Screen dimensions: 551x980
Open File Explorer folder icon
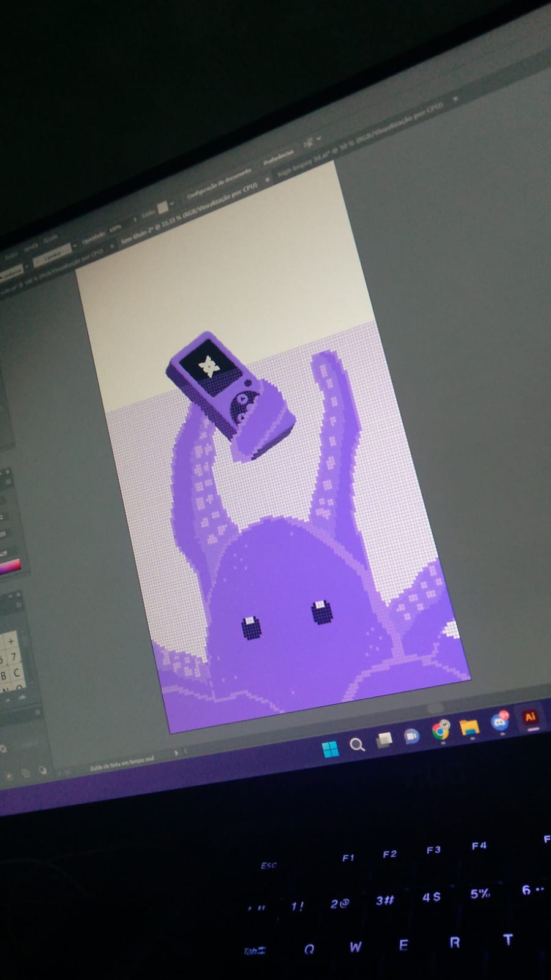(470, 727)
